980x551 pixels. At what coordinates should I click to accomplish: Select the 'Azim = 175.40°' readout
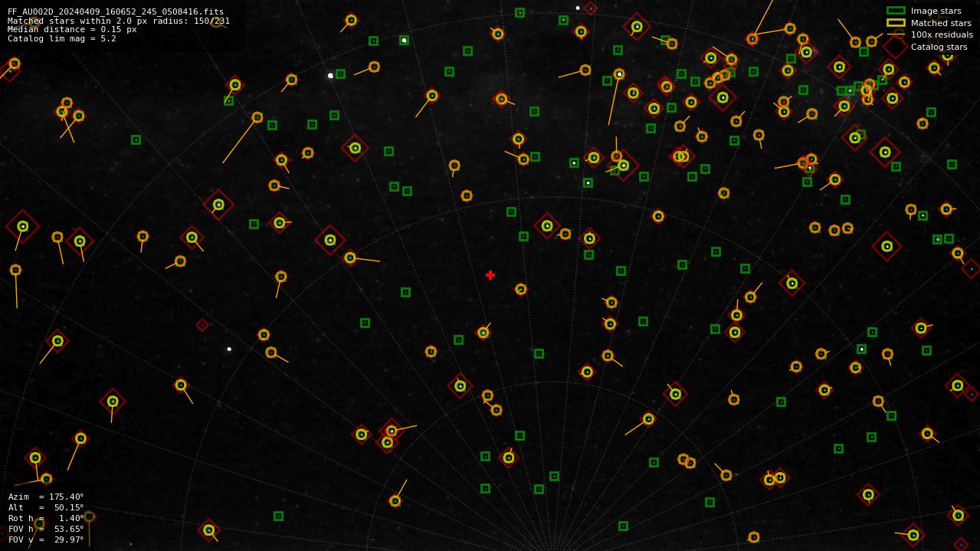(46, 497)
